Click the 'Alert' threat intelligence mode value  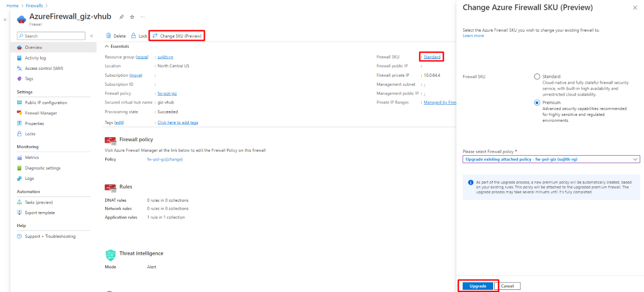(x=152, y=267)
